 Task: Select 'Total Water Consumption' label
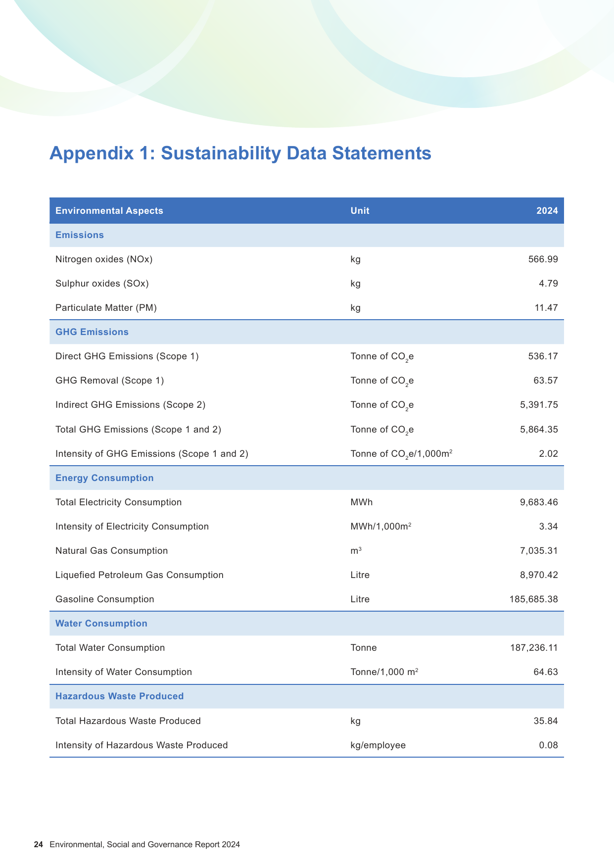(x=110, y=648)
